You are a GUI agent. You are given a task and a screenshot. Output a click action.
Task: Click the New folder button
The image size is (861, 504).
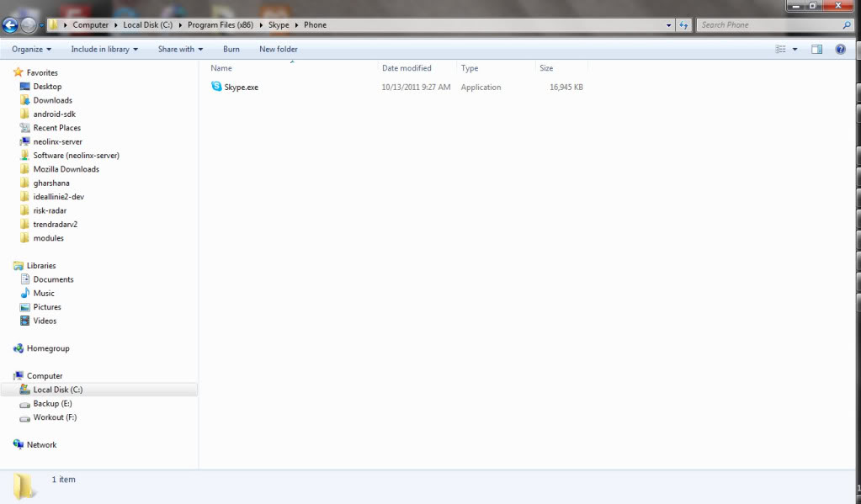pyautogui.click(x=279, y=50)
